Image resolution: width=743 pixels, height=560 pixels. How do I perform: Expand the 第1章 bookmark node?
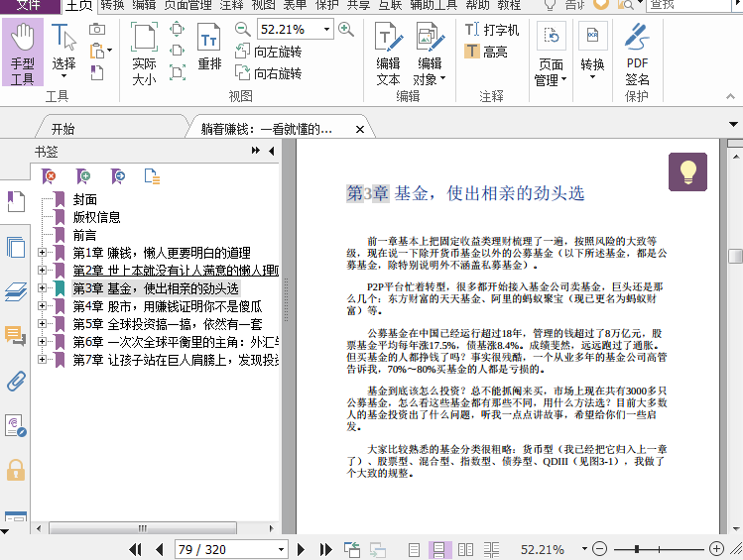coord(42,253)
